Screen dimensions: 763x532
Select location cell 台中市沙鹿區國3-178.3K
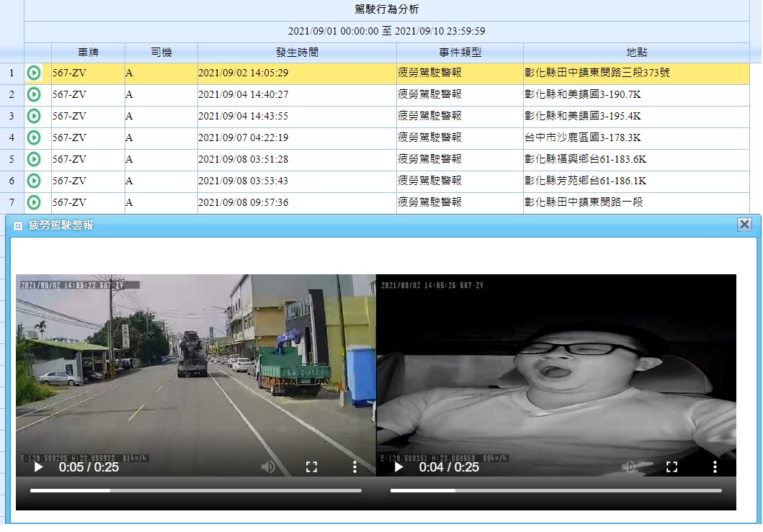(636, 137)
